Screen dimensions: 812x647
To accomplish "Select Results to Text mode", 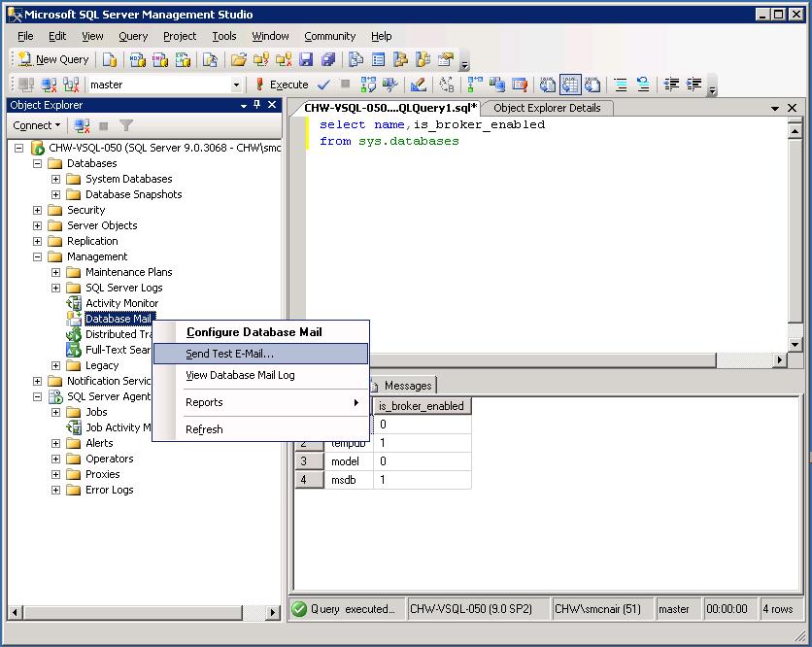I will point(548,85).
